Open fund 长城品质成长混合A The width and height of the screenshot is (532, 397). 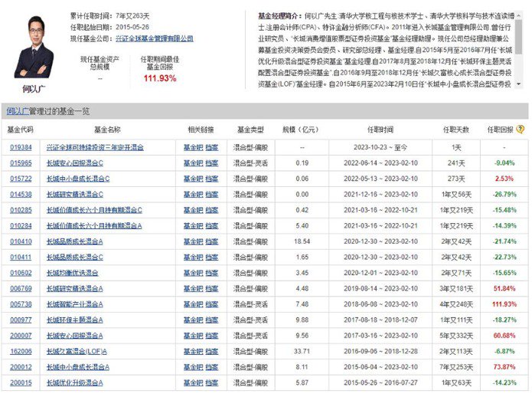[x=75, y=241]
